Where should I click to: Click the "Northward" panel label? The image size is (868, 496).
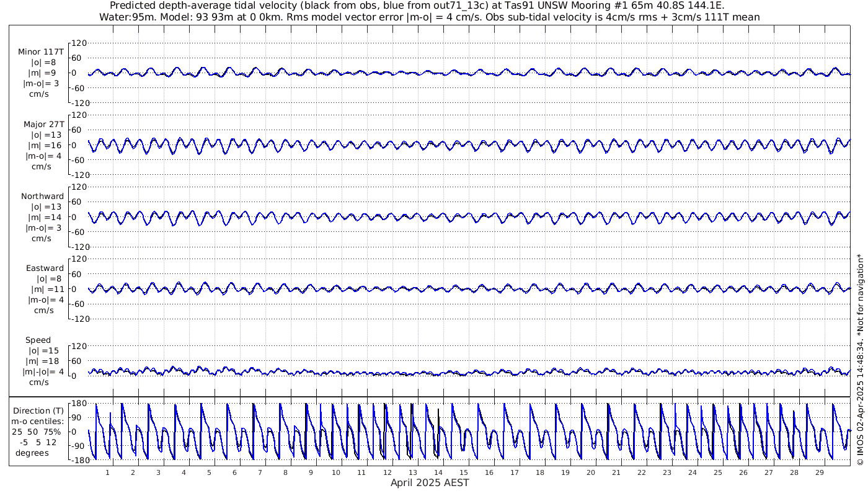tap(43, 196)
